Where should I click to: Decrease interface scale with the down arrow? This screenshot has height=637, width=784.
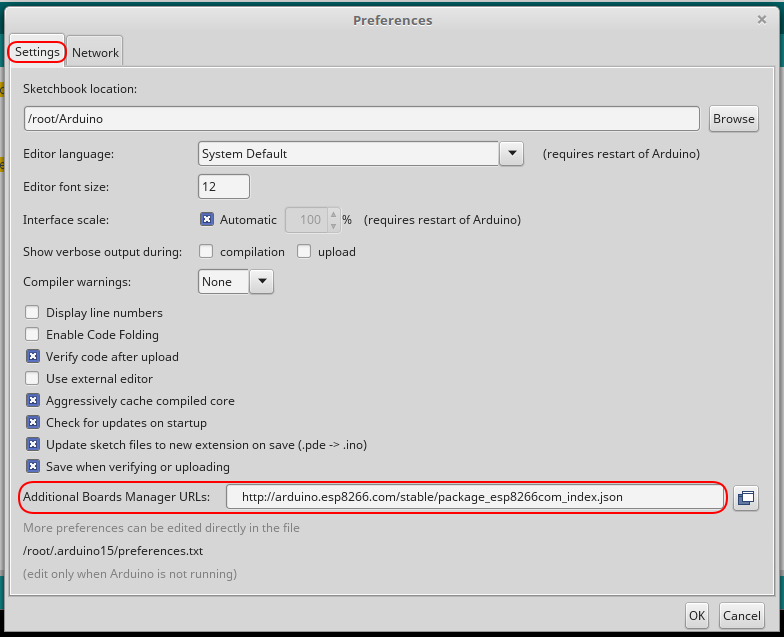point(334,226)
